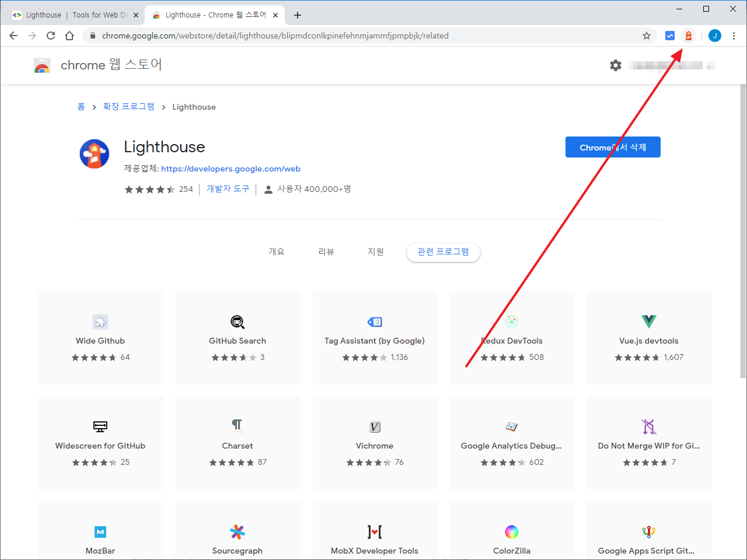Click the blue checkmark extension icon
747x560 pixels.
pyautogui.click(x=670, y=36)
